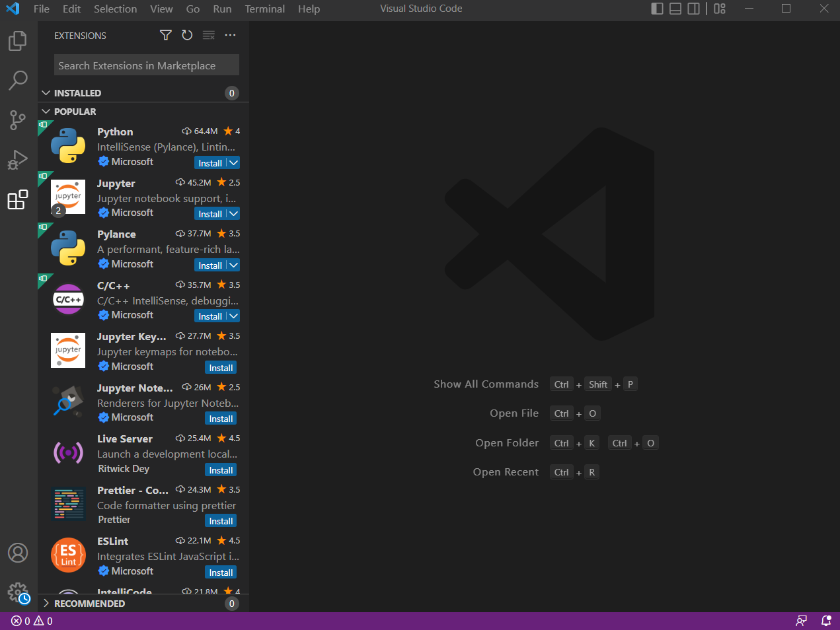Image resolution: width=840 pixels, height=630 pixels.
Task: Toggle the bottom panel layout icon
Action: pos(675,9)
